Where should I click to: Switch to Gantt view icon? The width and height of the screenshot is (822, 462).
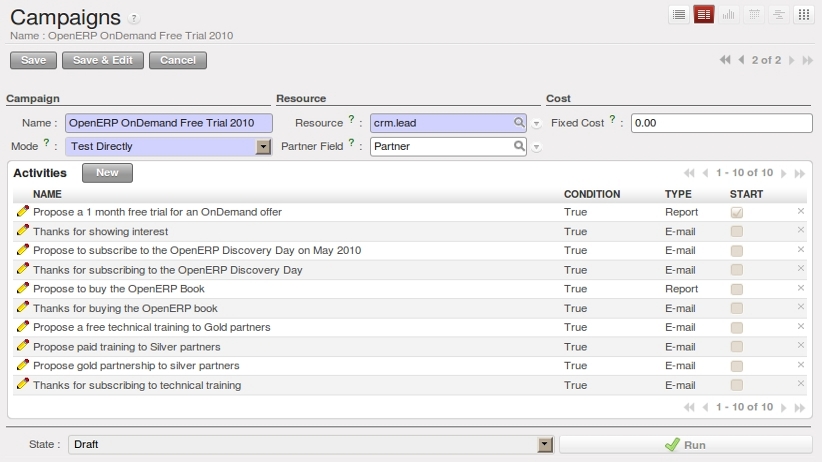pyautogui.click(x=779, y=15)
